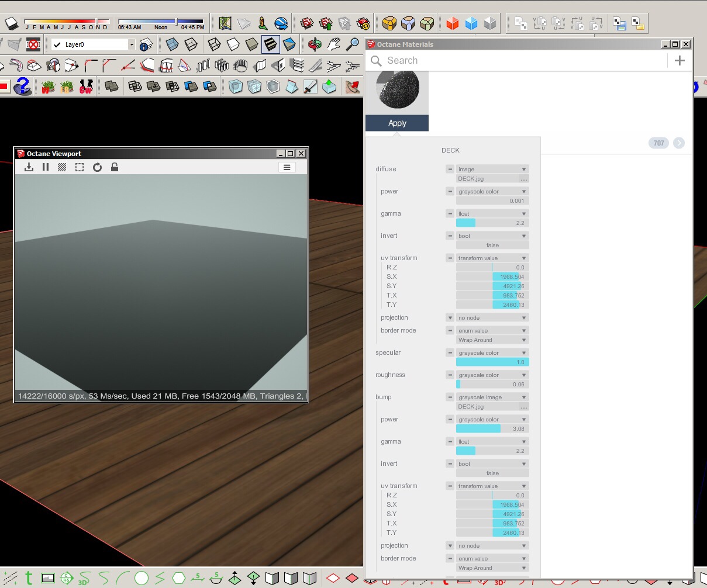Browse bump DECK.jpg with ellipsis button

(x=524, y=407)
